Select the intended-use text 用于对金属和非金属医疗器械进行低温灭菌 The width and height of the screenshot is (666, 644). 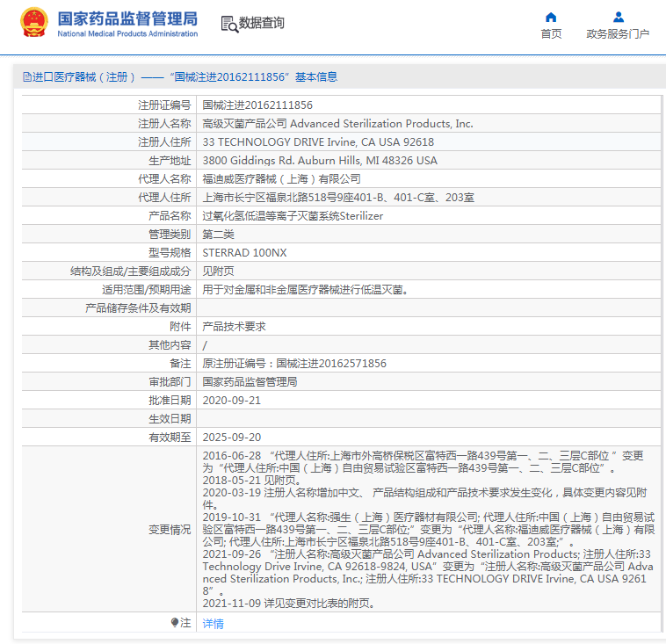pyautogui.click(x=305, y=290)
